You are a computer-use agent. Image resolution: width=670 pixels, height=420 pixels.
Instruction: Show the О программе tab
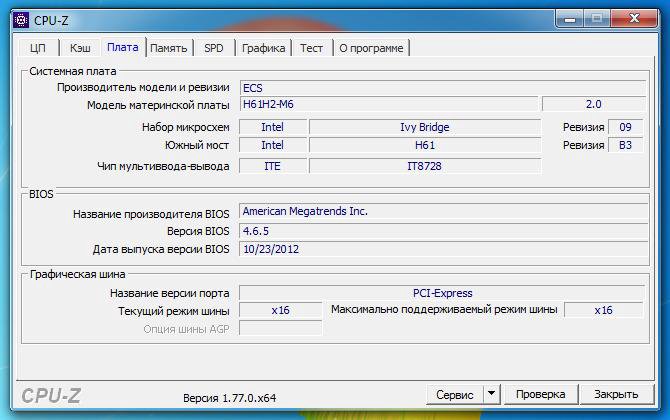pyautogui.click(x=371, y=48)
